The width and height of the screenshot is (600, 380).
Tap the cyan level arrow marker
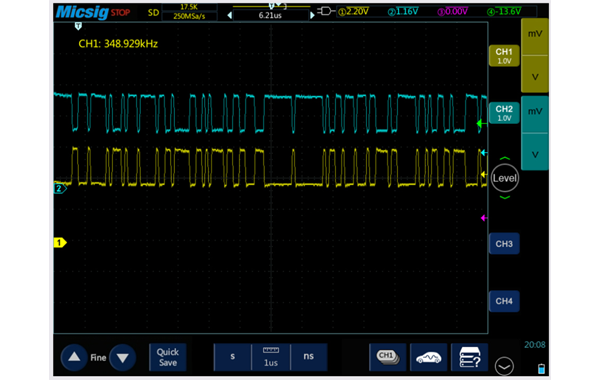tap(484, 153)
